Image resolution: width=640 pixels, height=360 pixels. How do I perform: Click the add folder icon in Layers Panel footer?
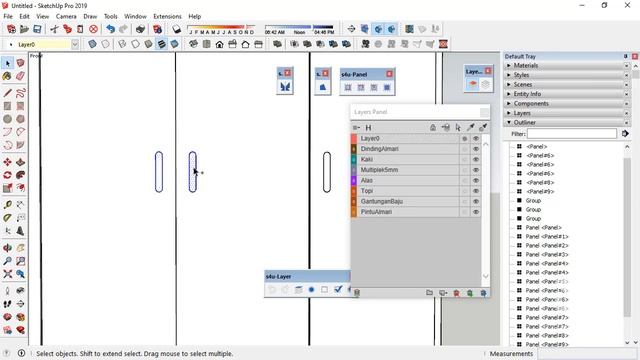click(x=429, y=293)
